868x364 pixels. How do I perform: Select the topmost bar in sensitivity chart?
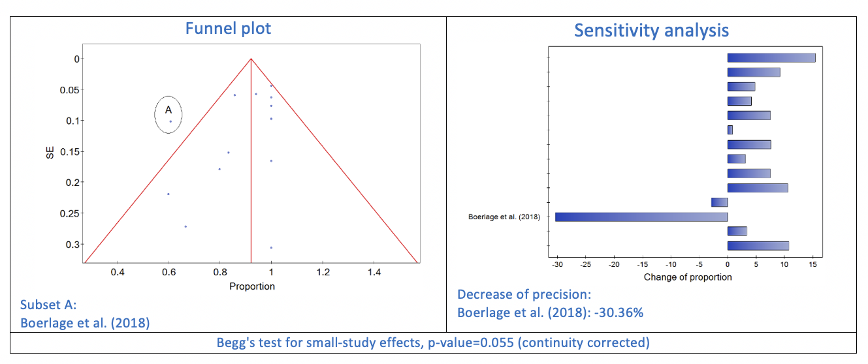[771, 57]
